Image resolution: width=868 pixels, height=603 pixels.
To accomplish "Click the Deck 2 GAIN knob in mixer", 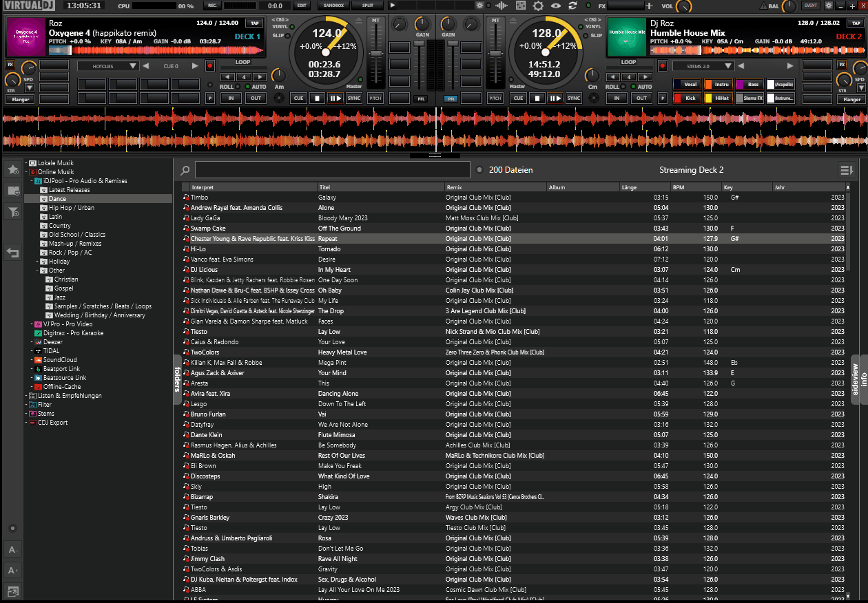I will pyautogui.click(x=448, y=23).
